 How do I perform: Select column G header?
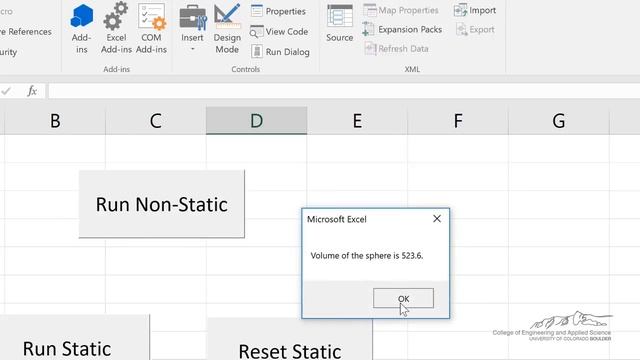point(559,121)
